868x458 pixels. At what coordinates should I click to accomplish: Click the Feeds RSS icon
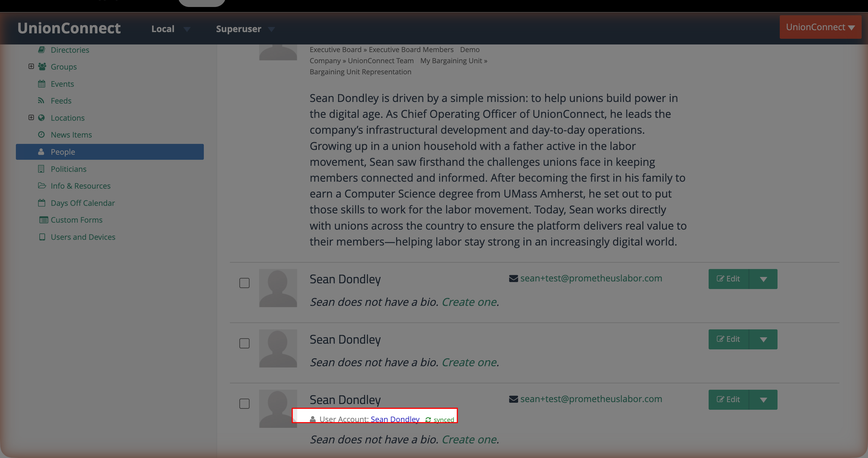coord(41,100)
